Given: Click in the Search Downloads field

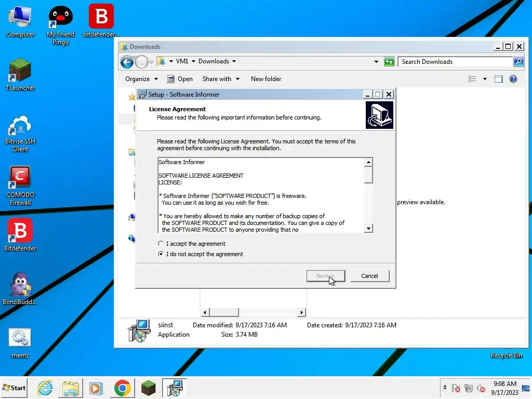Looking at the screenshot, I should [x=455, y=62].
